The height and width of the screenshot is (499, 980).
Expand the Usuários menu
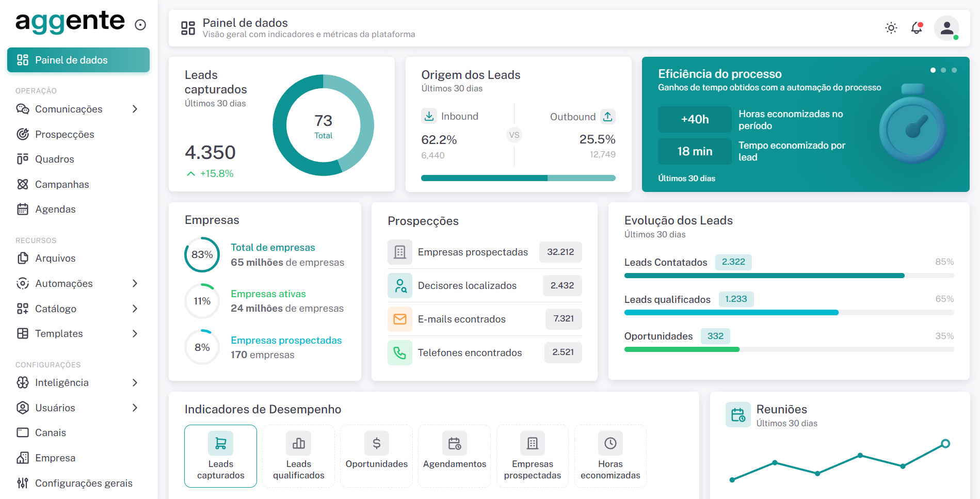click(135, 408)
